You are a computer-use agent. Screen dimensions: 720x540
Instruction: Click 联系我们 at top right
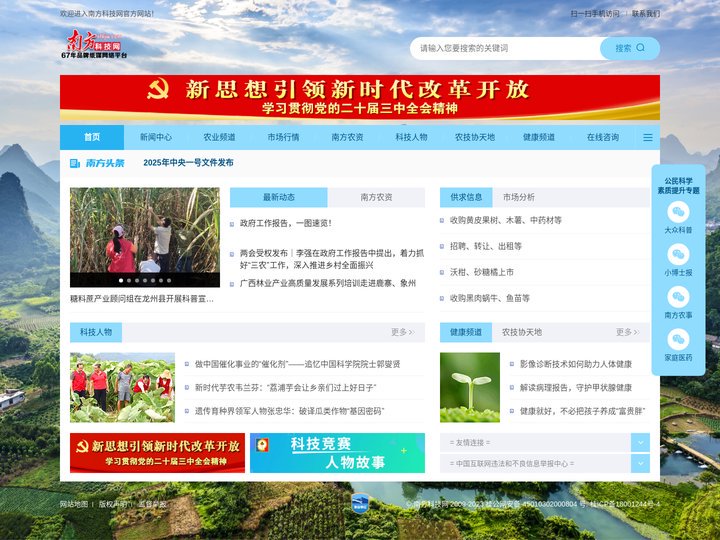click(x=646, y=14)
